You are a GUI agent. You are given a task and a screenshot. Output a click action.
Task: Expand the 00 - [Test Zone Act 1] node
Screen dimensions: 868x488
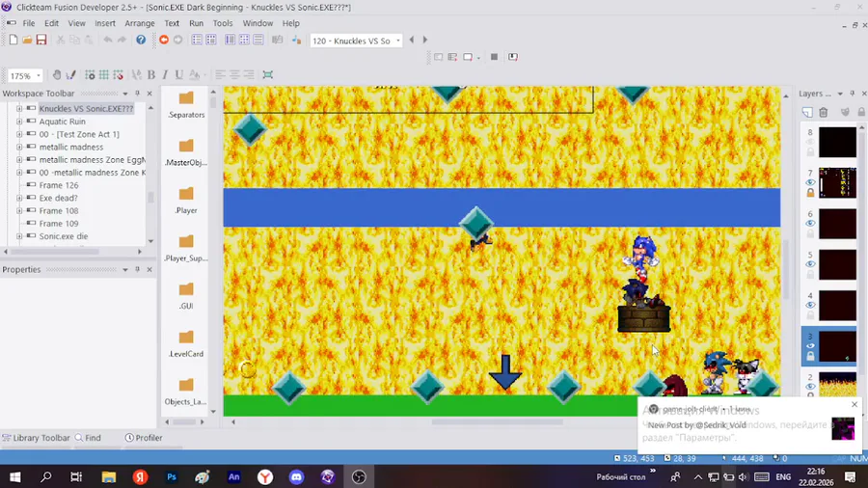point(19,134)
